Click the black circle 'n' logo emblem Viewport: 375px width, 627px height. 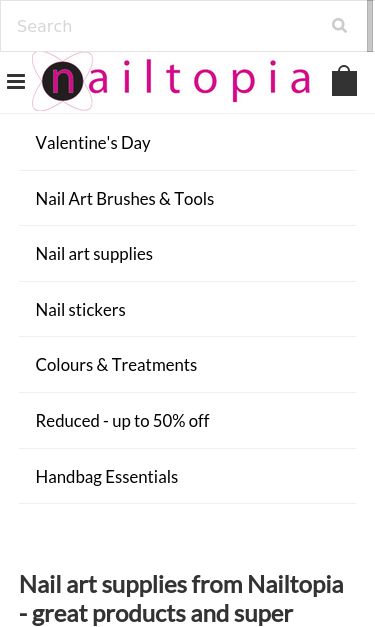pyautogui.click(x=62, y=81)
